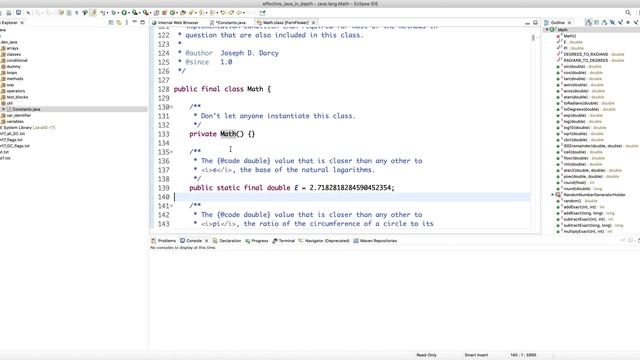The image size is (640, 360).
Task: Minimize the Package Explorer view
Action: click(x=135, y=22)
